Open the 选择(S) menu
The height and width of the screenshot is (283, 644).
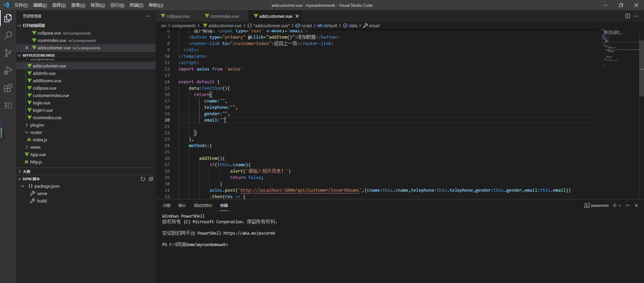coord(59,5)
